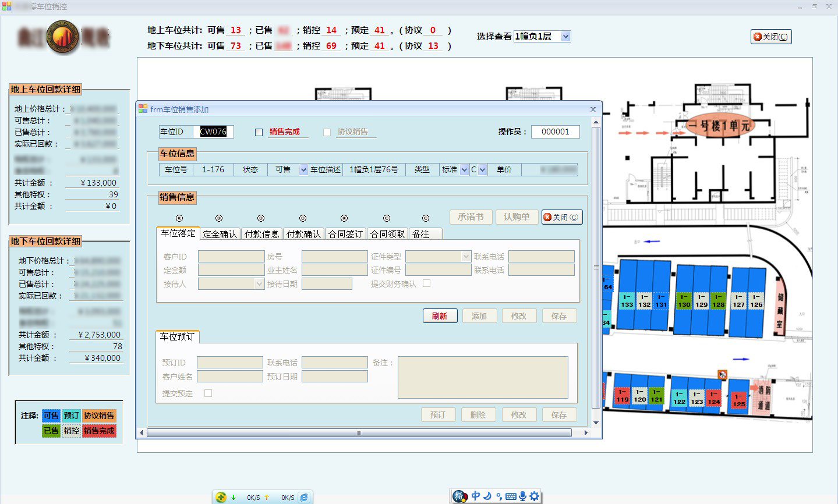Tick the 提交预定 checkbox

[x=208, y=393]
